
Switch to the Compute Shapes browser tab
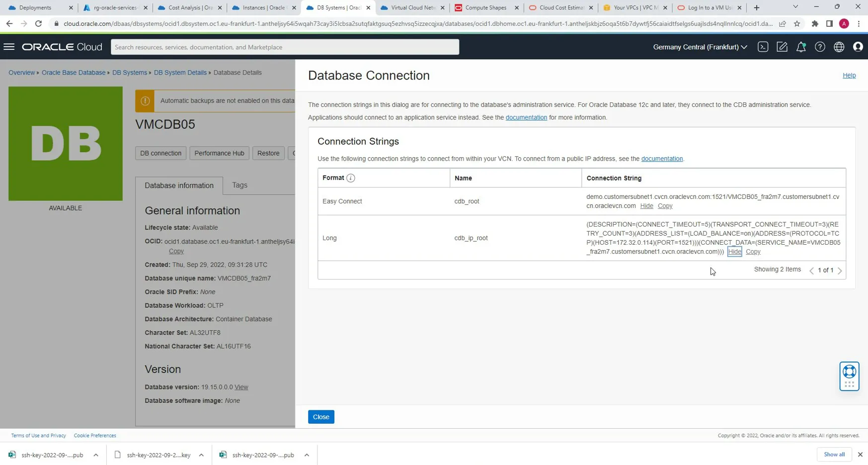(x=487, y=7)
